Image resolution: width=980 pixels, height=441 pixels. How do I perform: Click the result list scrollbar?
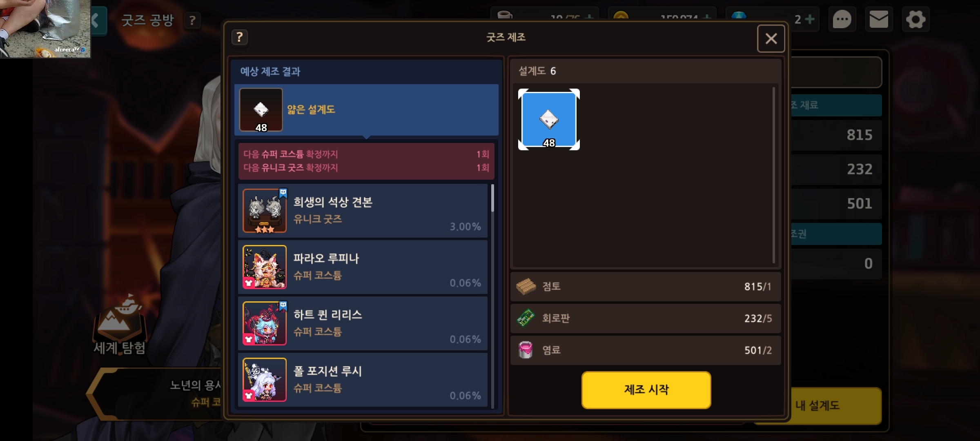tap(492, 198)
